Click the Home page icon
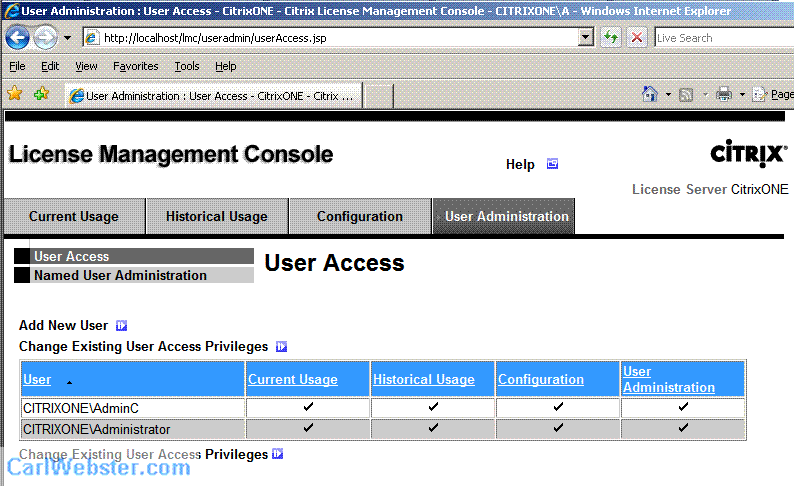Image resolution: width=794 pixels, height=486 pixels. click(x=650, y=94)
